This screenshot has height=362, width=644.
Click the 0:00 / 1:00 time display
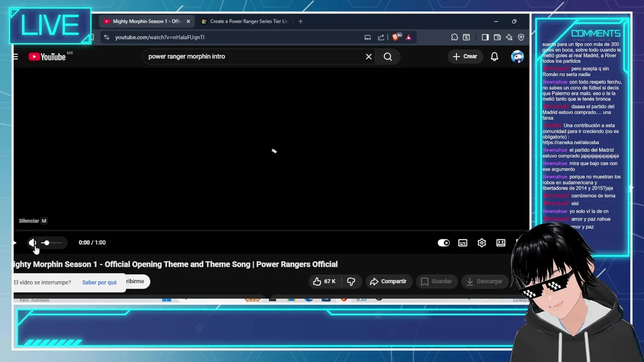92,242
